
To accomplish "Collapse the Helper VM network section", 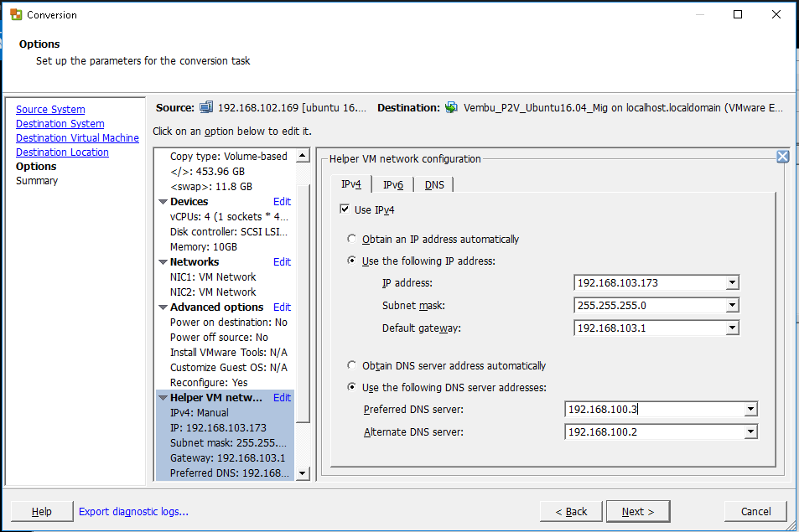I will pyautogui.click(x=163, y=398).
